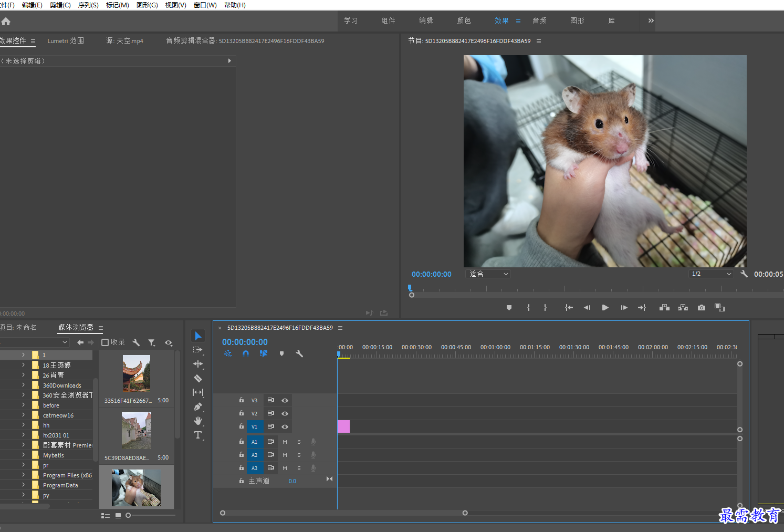Expand the 360Downloads folder

click(x=23, y=385)
